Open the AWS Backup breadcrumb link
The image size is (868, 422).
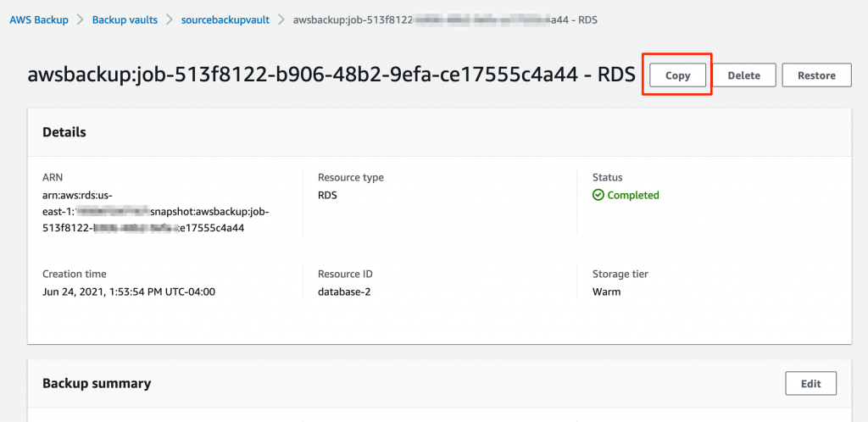coord(39,19)
